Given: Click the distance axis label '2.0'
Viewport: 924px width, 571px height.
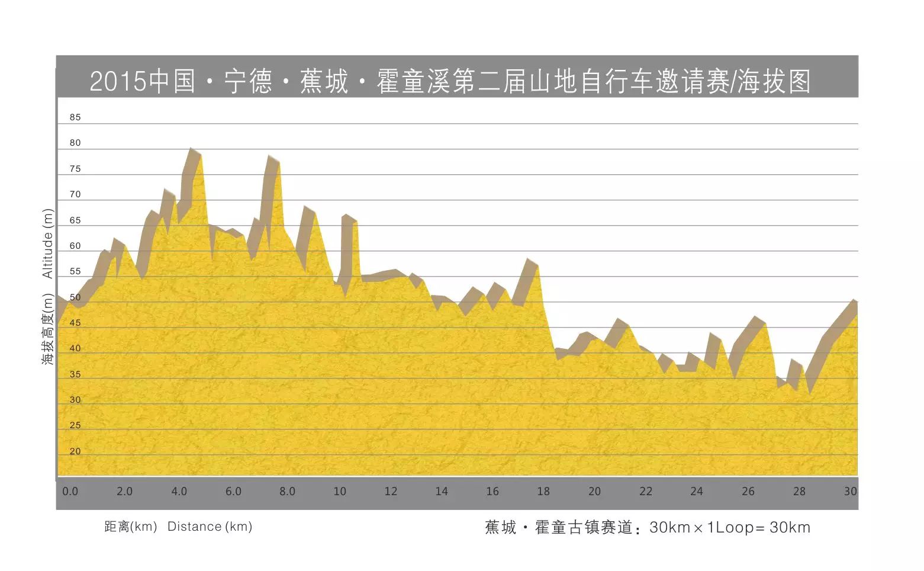Looking at the screenshot, I should click(x=124, y=491).
